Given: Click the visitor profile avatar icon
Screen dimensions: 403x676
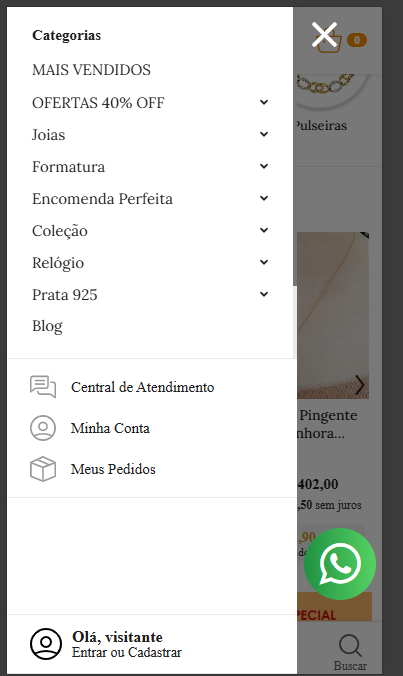Looking at the screenshot, I should coord(46,644).
